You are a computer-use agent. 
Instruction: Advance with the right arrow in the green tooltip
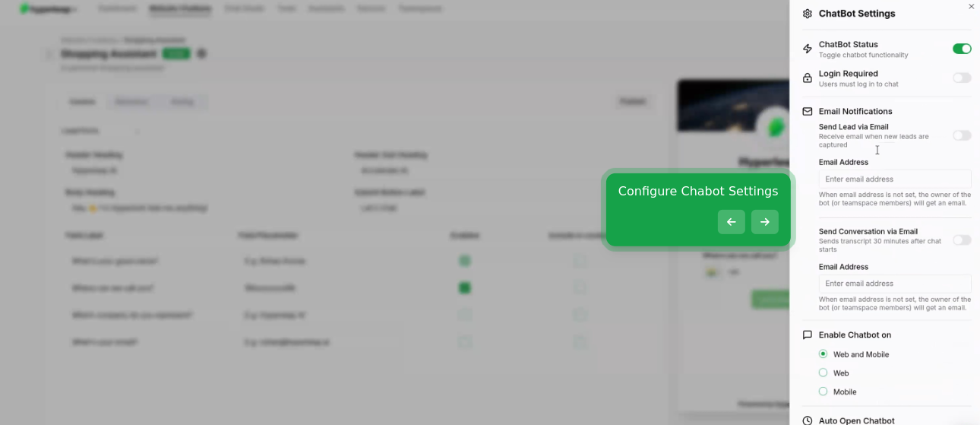coord(765,222)
